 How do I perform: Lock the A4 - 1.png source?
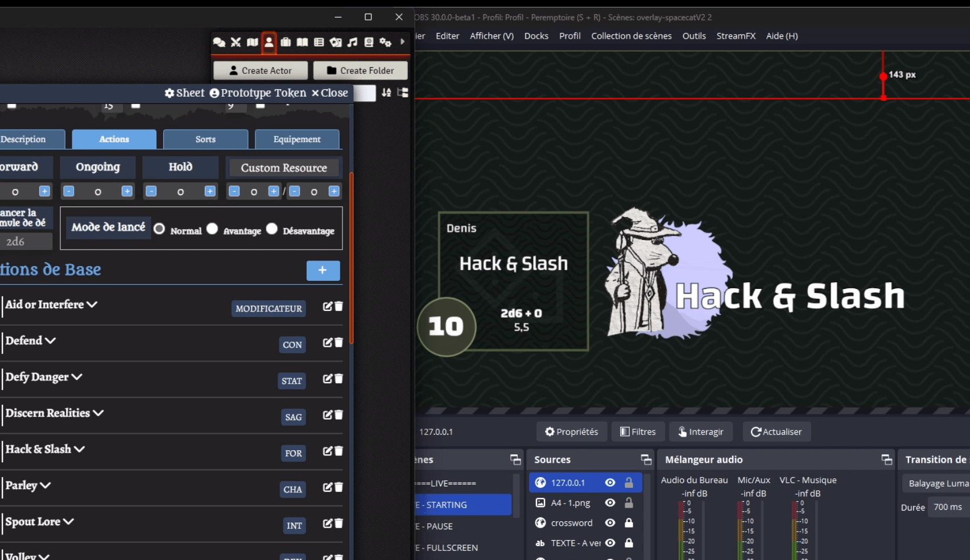[629, 503]
